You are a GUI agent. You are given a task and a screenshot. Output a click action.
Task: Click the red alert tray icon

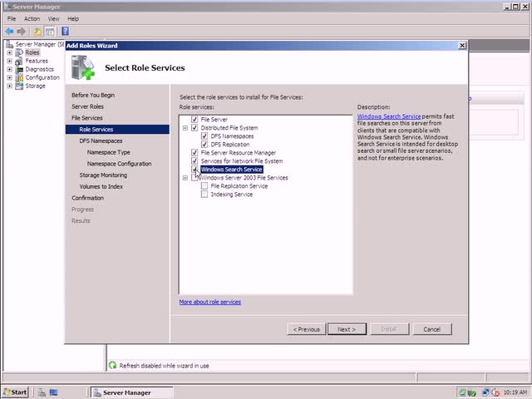[495, 392]
